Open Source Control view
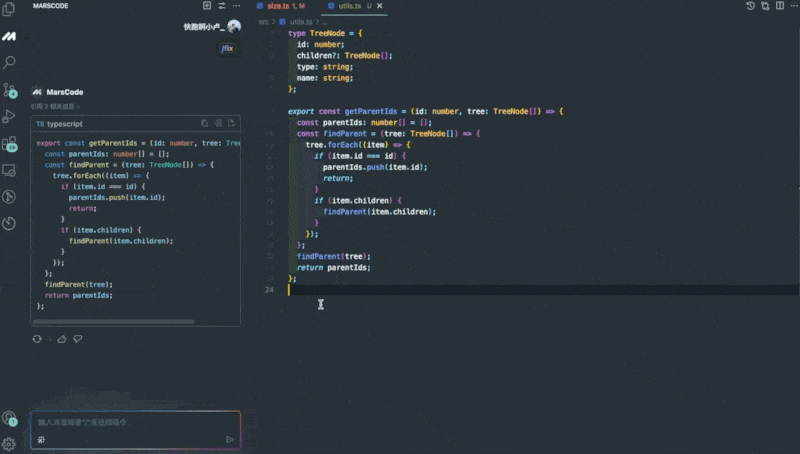 coord(10,90)
